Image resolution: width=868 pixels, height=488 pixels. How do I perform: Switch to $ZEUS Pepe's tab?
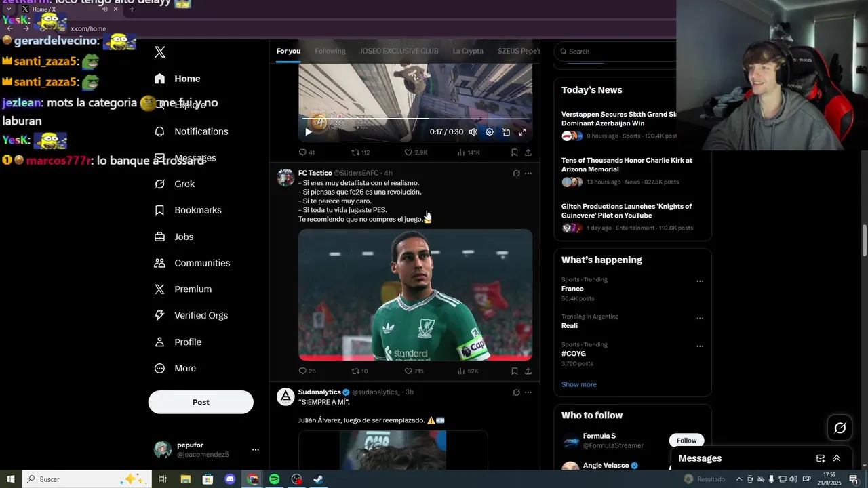[519, 51]
